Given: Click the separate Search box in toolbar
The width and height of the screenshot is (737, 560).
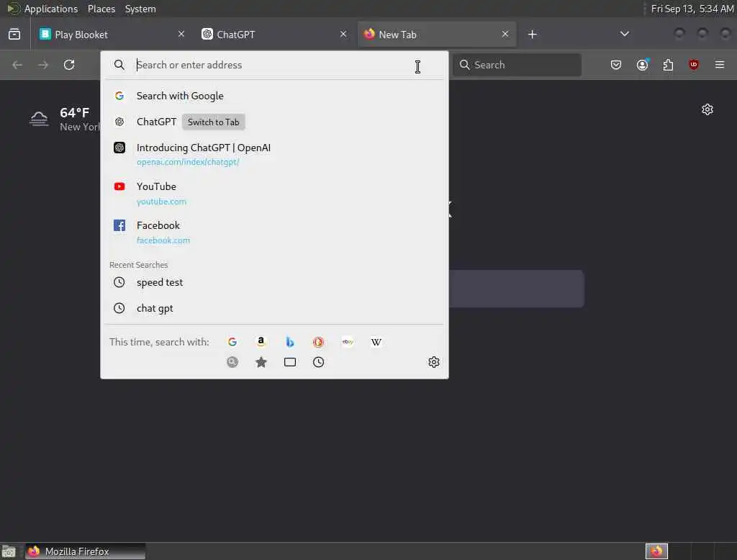Looking at the screenshot, I should point(517,65).
